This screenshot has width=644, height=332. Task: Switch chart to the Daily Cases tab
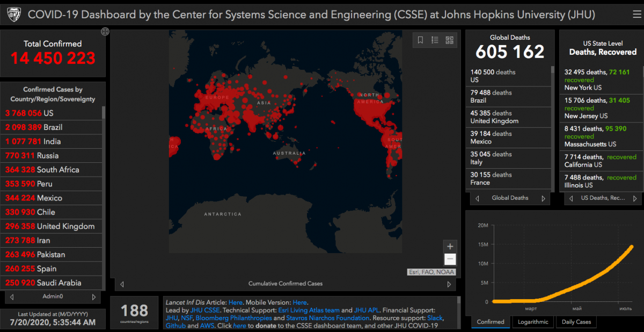[x=576, y=322]
